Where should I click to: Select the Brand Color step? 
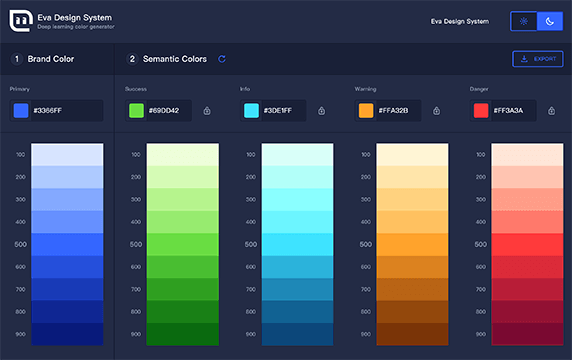pyautogui.click(x=43, y=59)
